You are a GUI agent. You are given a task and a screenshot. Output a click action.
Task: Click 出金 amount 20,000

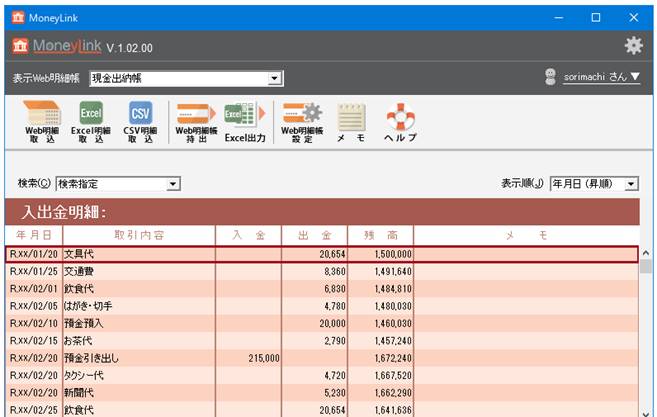(332, 324)
